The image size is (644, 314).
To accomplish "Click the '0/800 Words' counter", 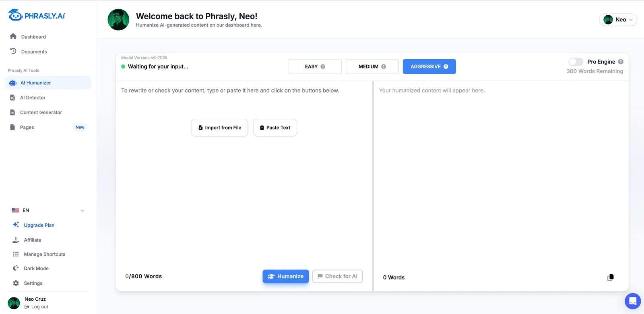I will [144, 276].
